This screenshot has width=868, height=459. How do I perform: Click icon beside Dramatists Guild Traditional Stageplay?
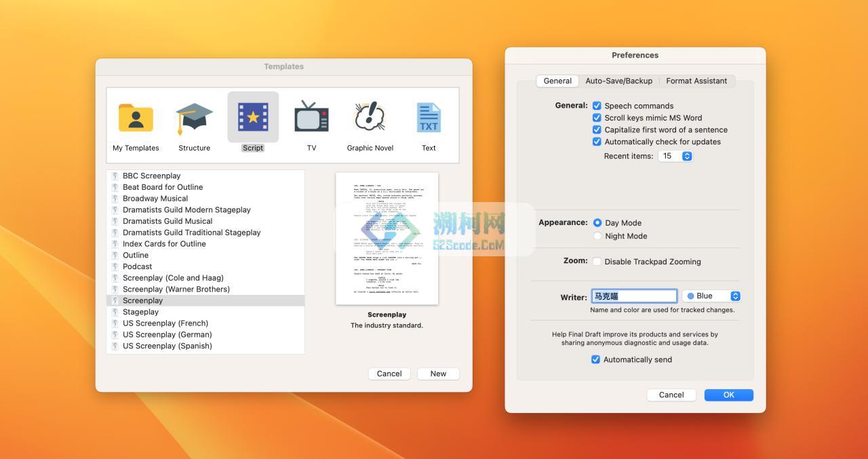pyautogui.click(x=115, y=233)
